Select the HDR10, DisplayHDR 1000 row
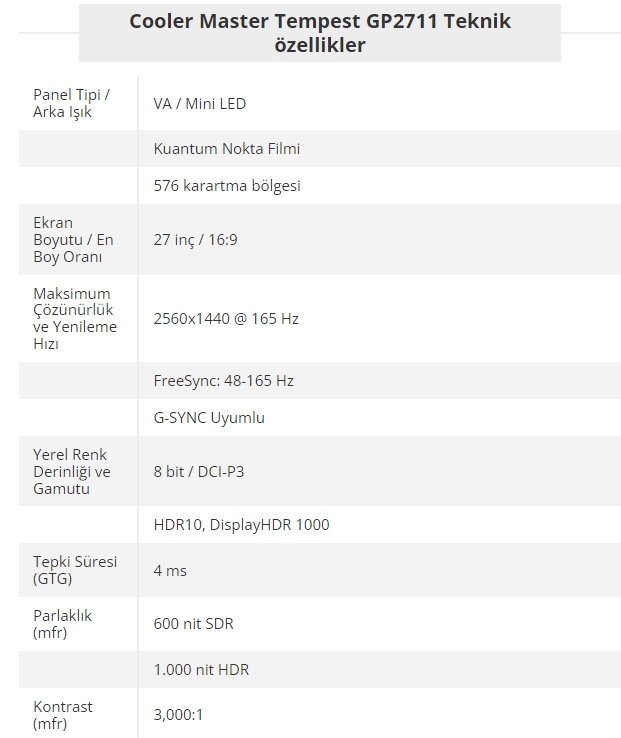 (x=320, y=525)
